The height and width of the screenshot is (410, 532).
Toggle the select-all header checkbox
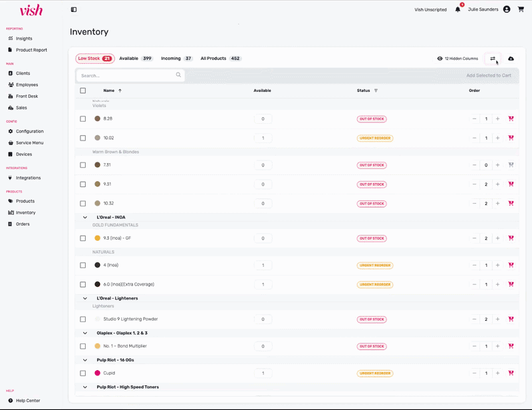pos(83,91)
